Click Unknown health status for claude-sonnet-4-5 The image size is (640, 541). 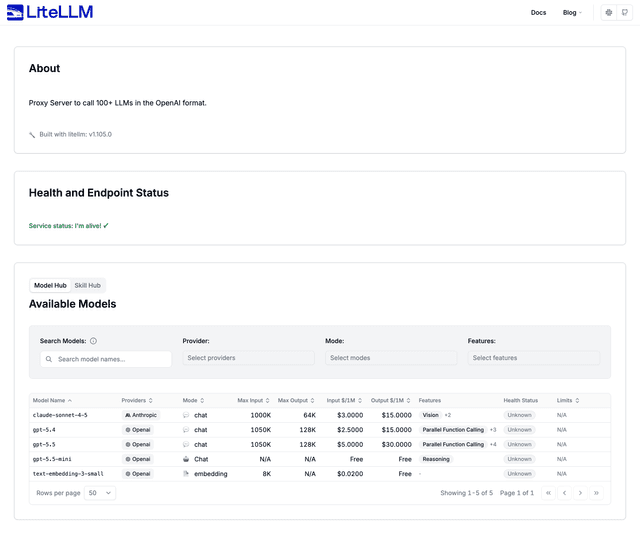(519, 415)
